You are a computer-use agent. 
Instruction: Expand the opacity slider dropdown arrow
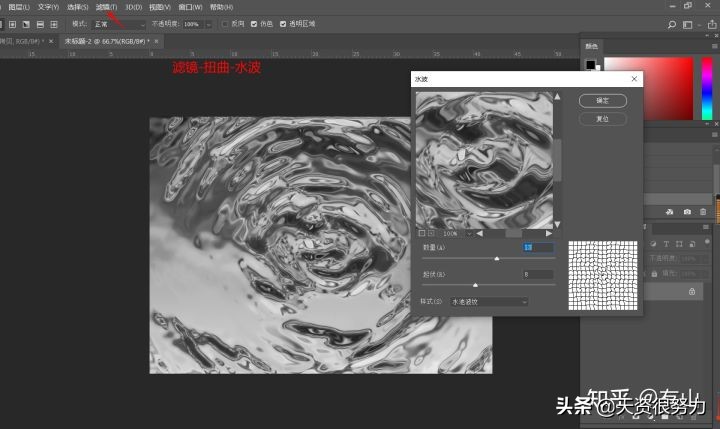coord(209,24)
